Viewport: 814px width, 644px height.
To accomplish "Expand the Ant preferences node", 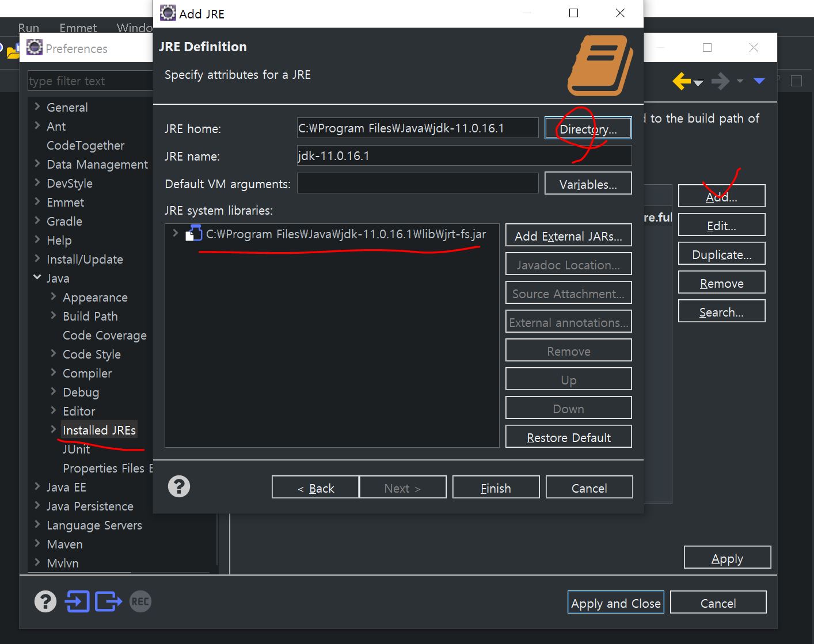I will pyautogui.click(x=37, y=125).
